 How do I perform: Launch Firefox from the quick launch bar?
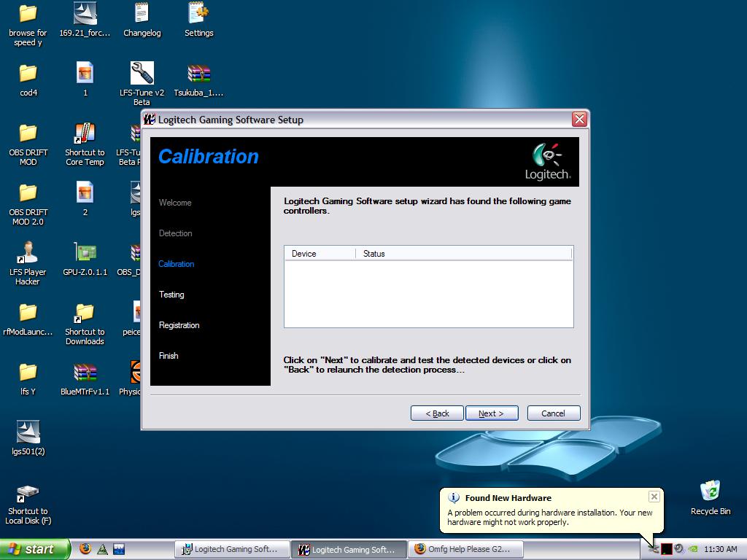85,548
